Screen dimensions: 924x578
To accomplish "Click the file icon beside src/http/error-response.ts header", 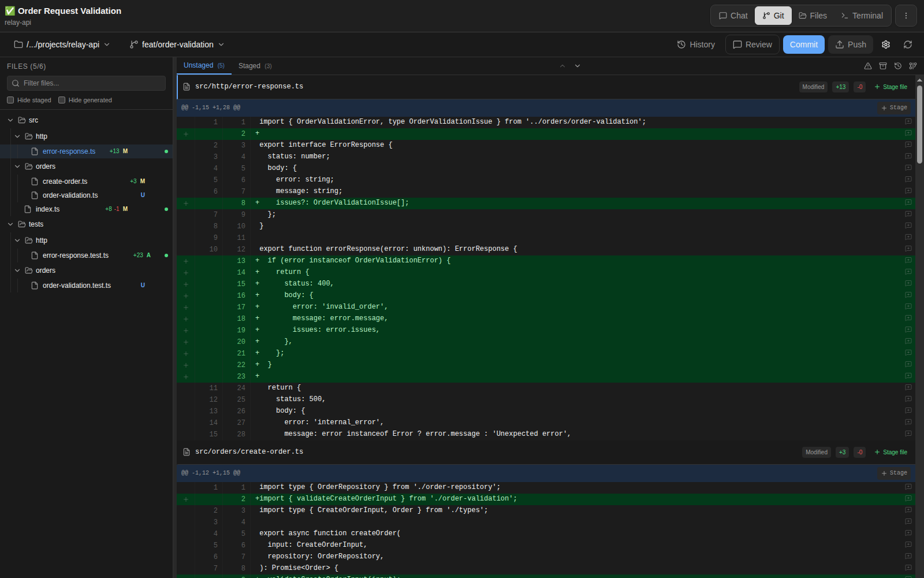I will [x=187, y=87].
